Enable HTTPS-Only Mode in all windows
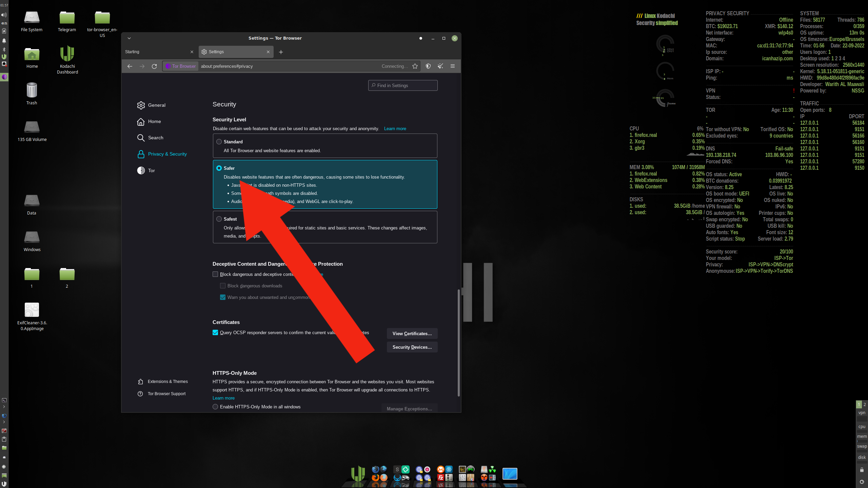Viewport: 868px width, 488px height. [x=215, y=407]
